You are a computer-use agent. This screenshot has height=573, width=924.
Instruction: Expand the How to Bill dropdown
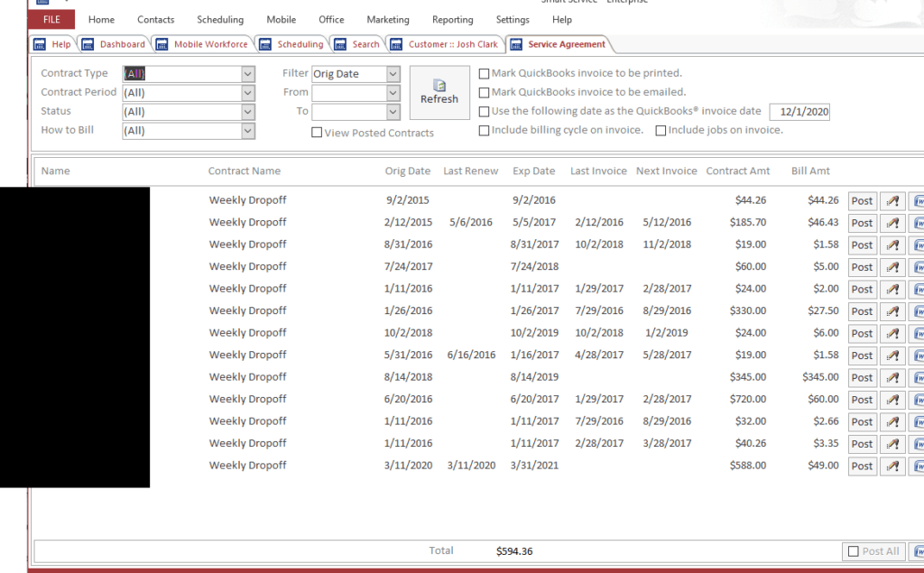(248, 130)
